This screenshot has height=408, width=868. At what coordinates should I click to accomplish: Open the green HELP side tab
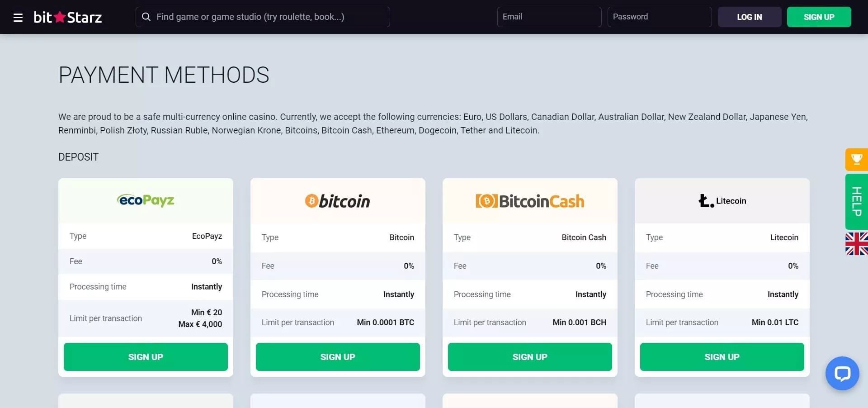click(x=856, y=201)
